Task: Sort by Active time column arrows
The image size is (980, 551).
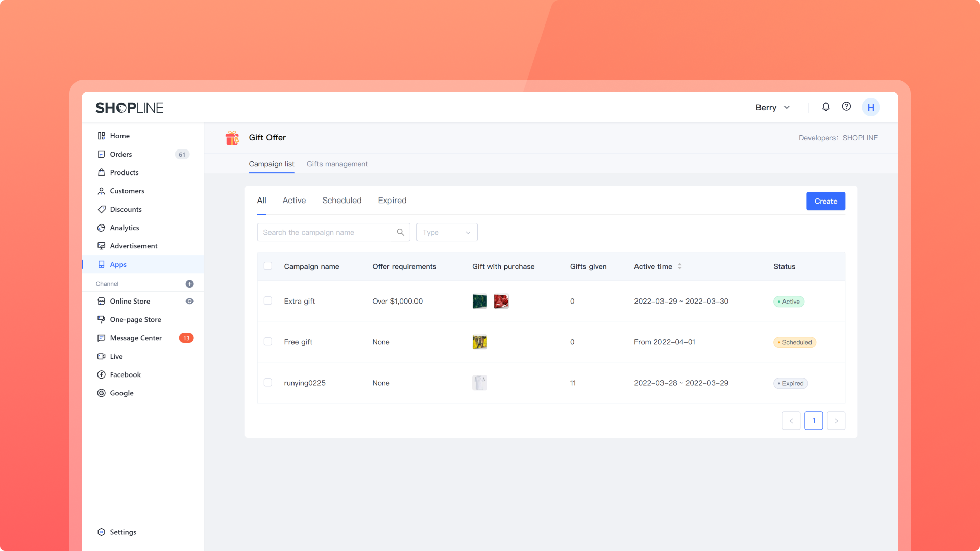Action: 679,266
